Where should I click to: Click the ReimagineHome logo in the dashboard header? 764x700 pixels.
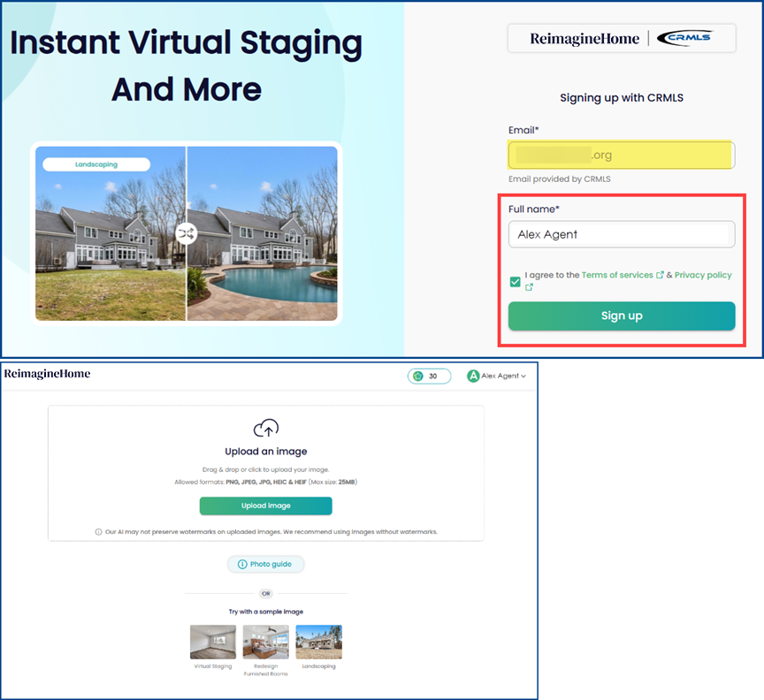[x=47, y=374]
